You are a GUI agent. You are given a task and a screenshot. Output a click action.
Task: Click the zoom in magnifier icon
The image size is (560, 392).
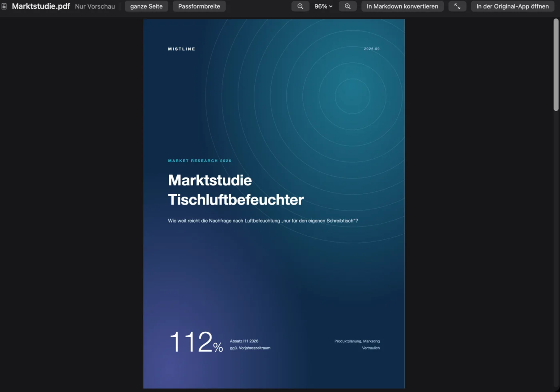click(348, 6)
